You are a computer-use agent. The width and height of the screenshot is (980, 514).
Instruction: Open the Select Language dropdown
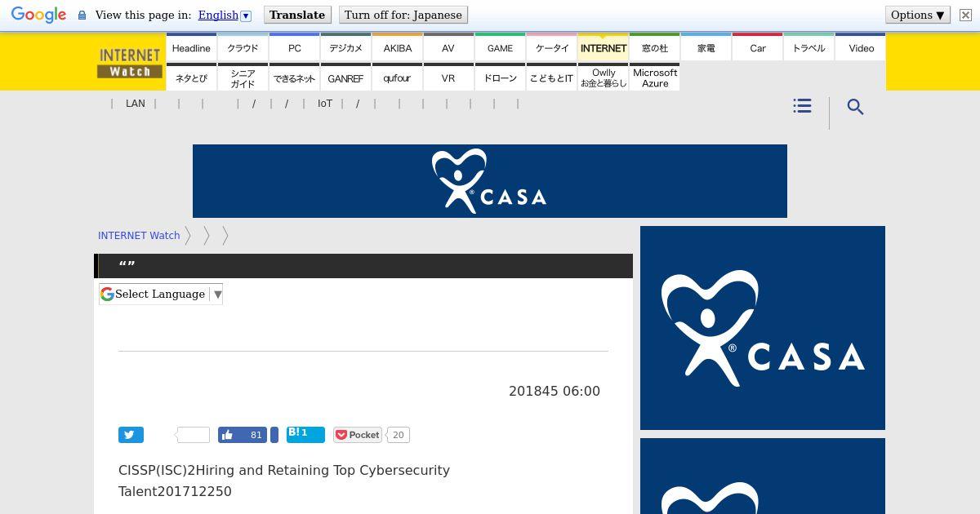click(161, 294)
